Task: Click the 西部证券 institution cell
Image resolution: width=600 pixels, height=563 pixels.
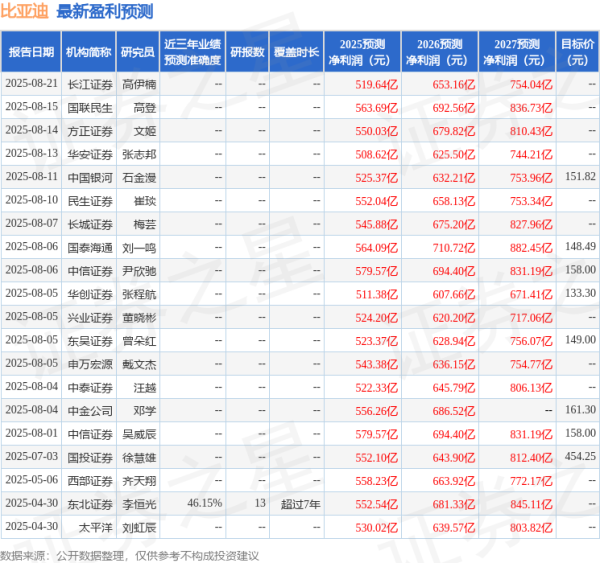Action: (90, 481)
